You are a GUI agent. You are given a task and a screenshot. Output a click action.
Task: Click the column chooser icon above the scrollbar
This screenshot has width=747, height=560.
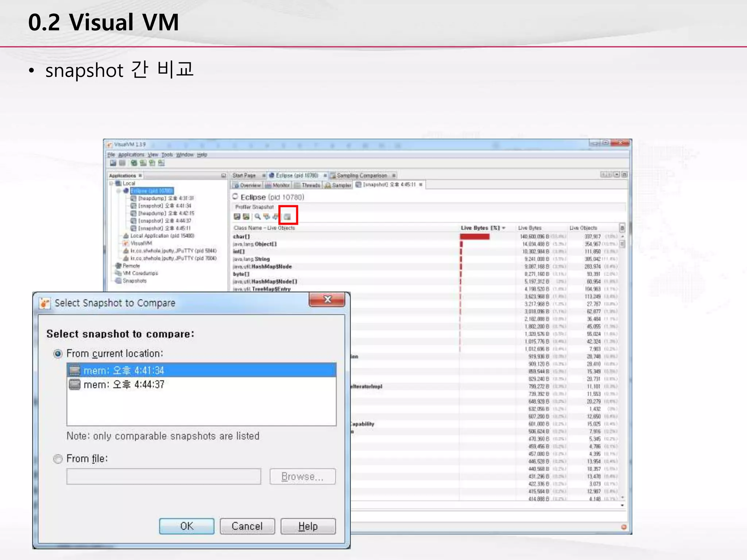point(622,228)
